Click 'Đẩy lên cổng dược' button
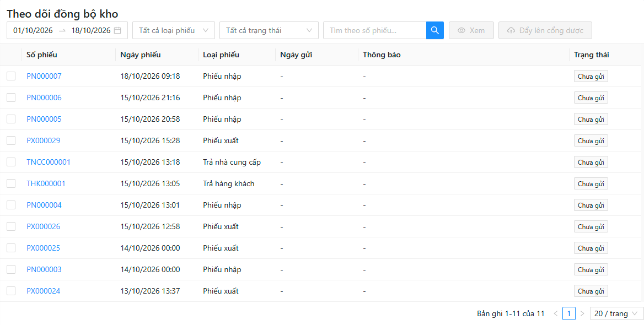This screenshot has width=644, height=325. coord(545,30)
